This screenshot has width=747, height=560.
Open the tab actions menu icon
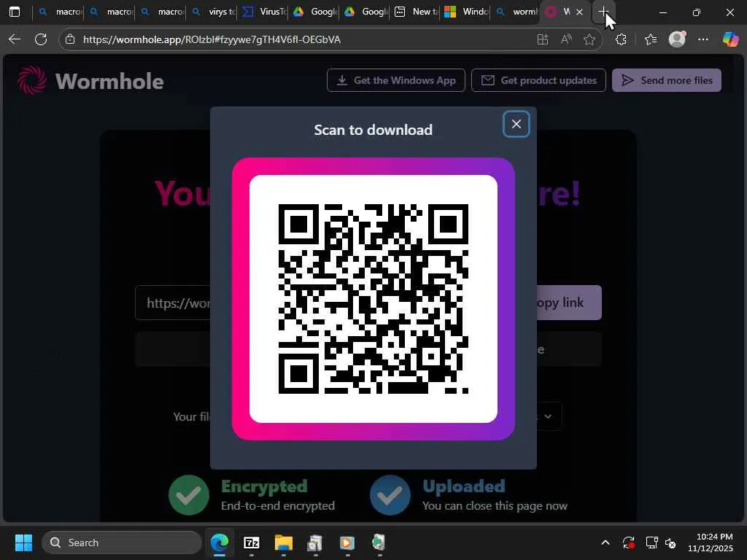pos(15,12)
